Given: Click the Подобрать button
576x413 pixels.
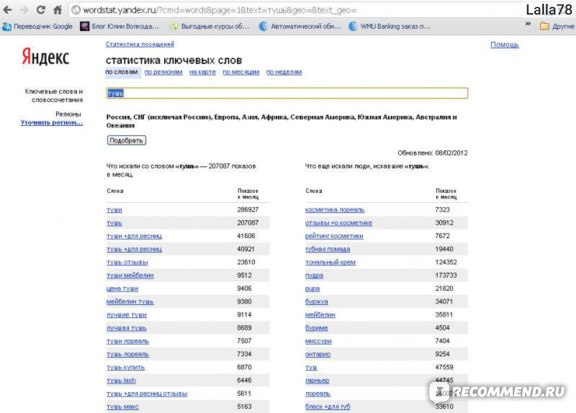Looking at the screenshot, I should pos(126,140).
